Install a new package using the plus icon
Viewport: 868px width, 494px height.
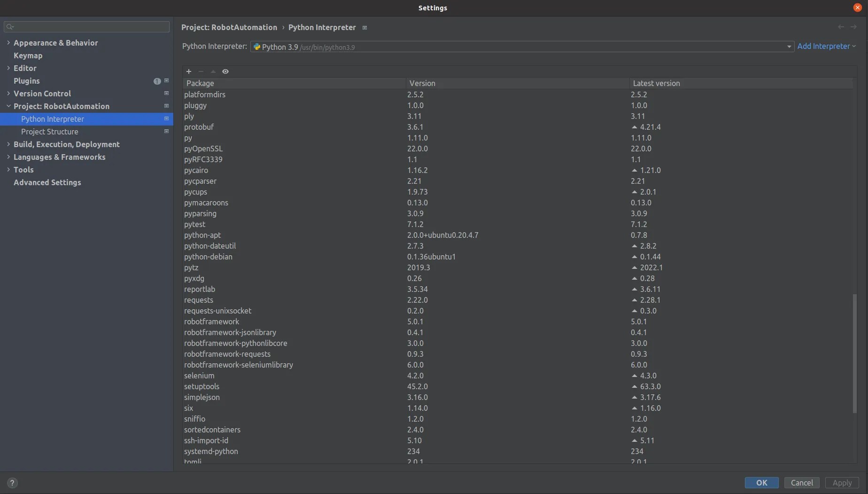(189, 71)
